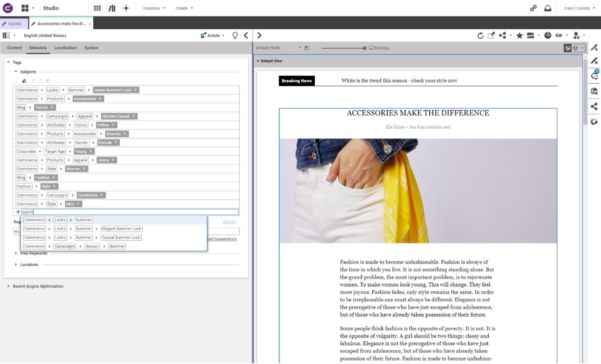Expand Search Engine Optimization section

pos(8,286)
